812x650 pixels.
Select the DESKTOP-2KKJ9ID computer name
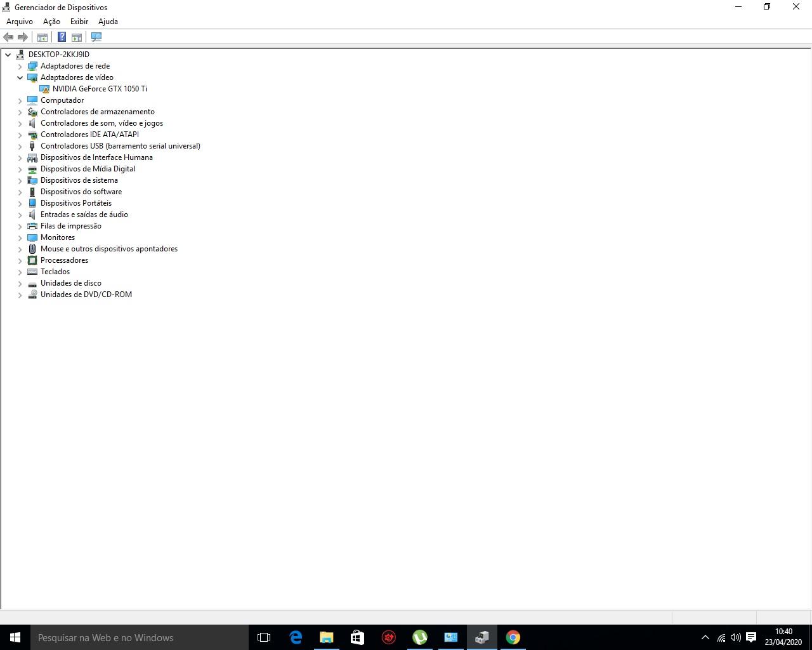pyautogui.click(x=59, y=55)
